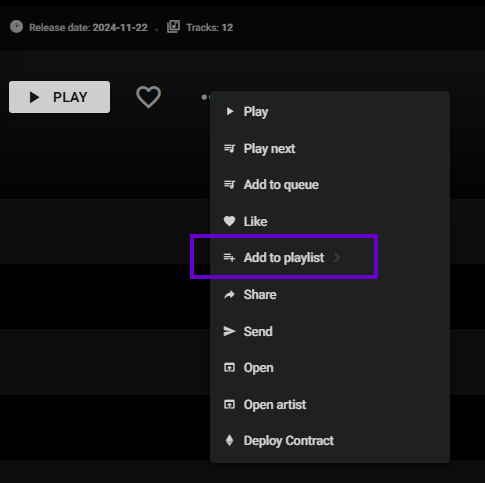Click the Add to queue icon
This screenshot has height=483, width=485.
[x=229, y=184]
